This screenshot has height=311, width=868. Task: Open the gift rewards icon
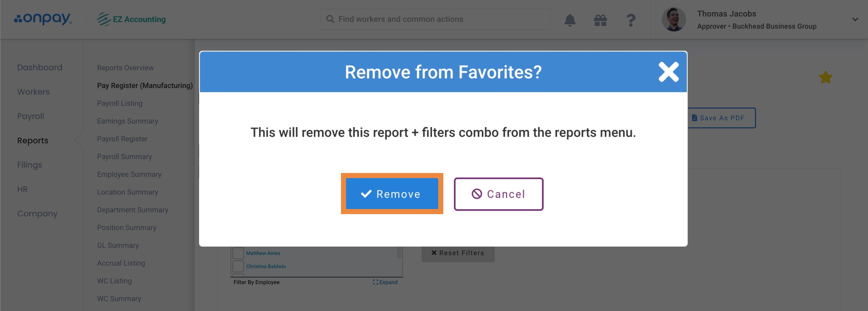(600, 20)
